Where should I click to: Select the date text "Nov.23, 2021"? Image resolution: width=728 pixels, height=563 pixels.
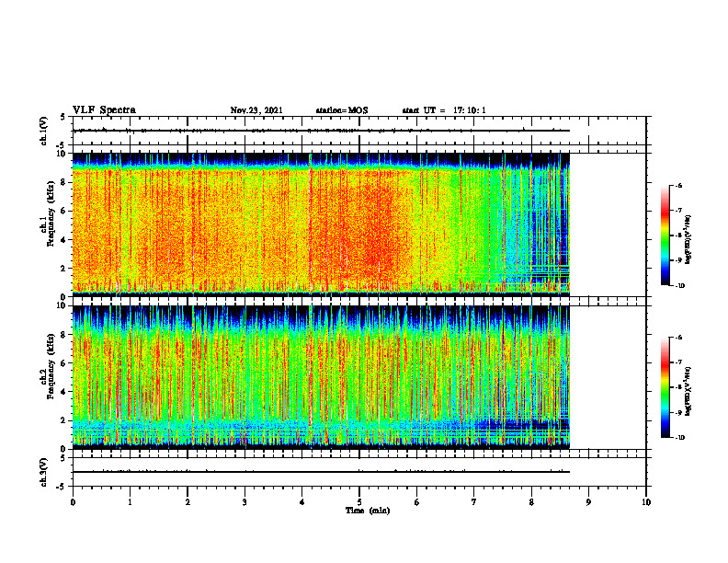click(x=256, y=110)
